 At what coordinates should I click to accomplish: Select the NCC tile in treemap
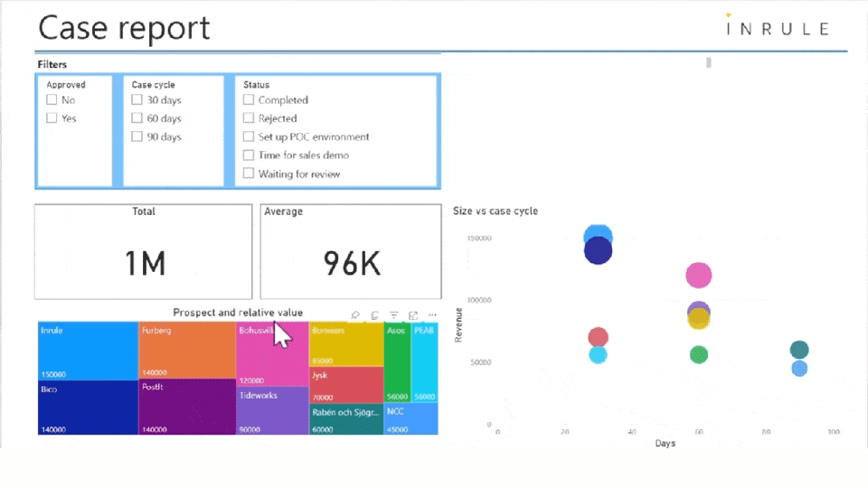click(410, 418)
